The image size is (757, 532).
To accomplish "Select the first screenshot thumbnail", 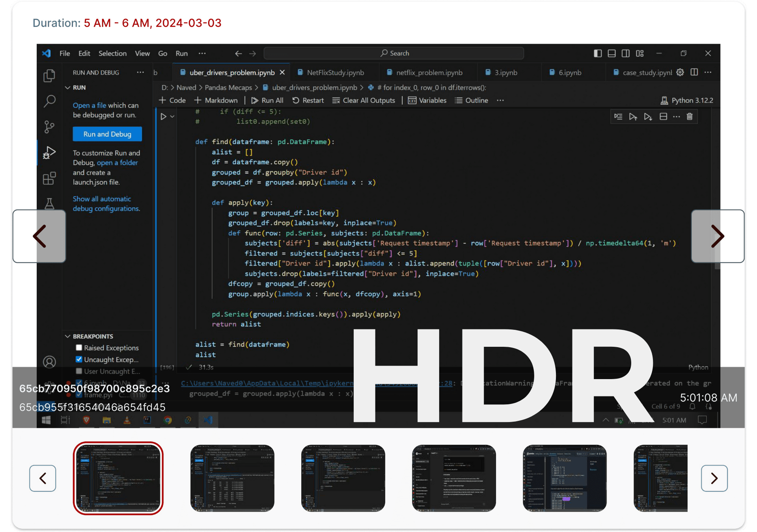I will 118,478.
